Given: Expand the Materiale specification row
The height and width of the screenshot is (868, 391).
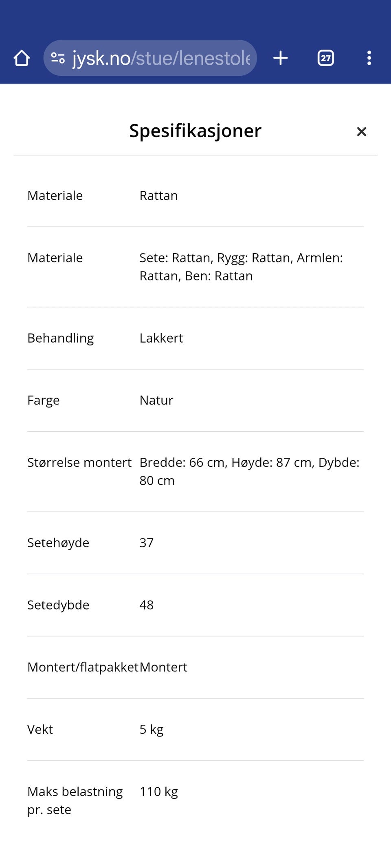Looking at the screenshot, I should pyautogui.click(x=195, y=196).
